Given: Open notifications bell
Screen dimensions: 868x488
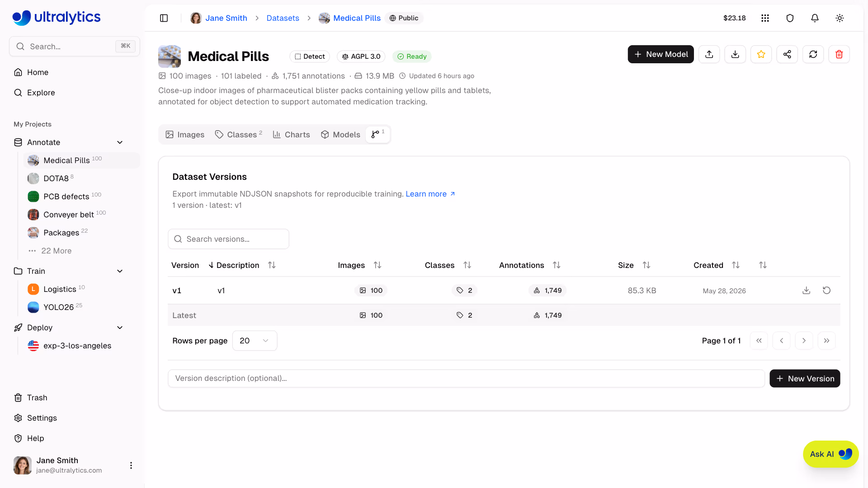Looking at the screenshot, I should click(x=815, y=18).
